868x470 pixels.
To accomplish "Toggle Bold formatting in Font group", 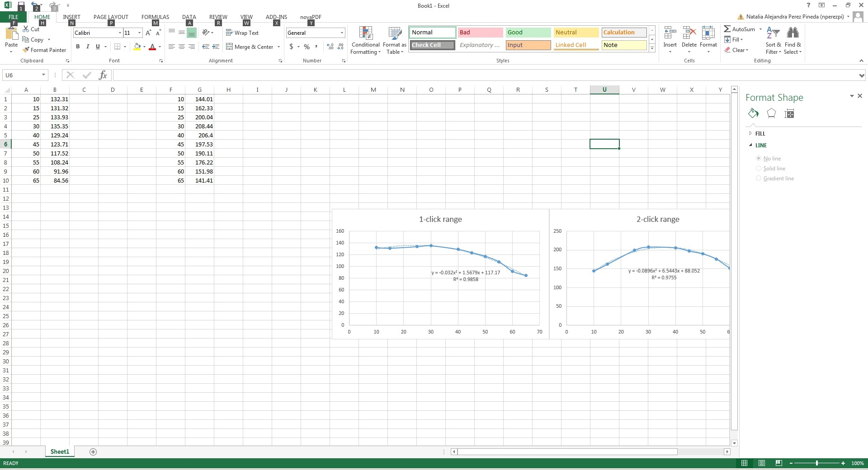I will point(78,47).
